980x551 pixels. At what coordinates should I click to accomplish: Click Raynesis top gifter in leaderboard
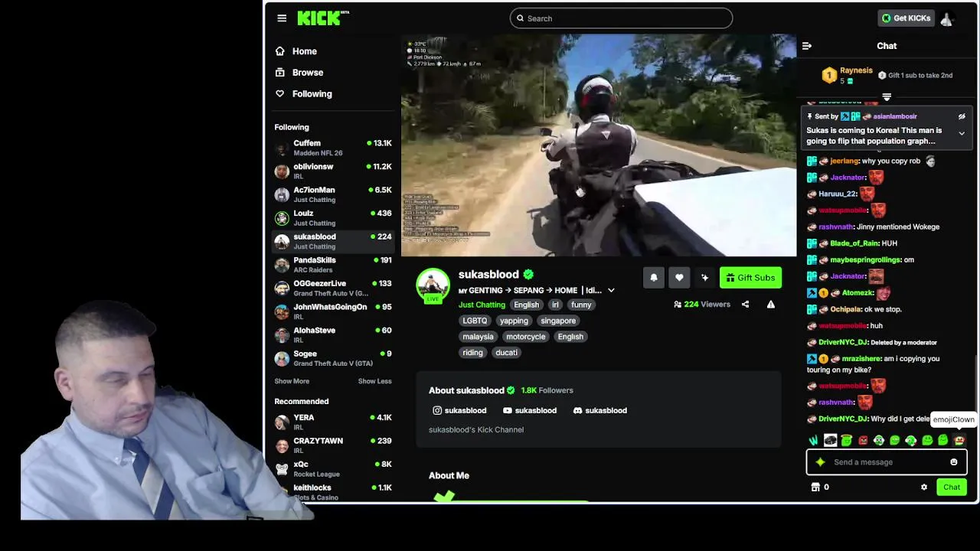coord(848,75)
